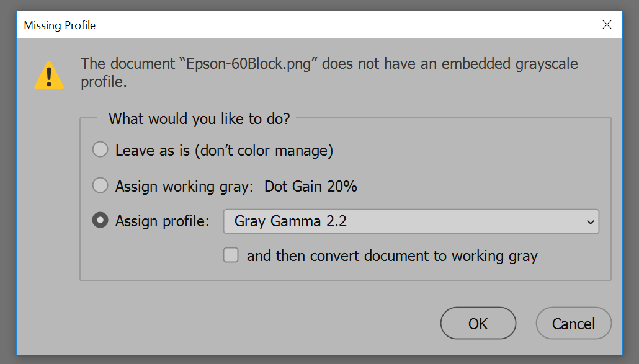Viewport: 639px width, 364px height.
Task: Click the "Leave as is (don't color manage)" label
Action: click(224, 151)
